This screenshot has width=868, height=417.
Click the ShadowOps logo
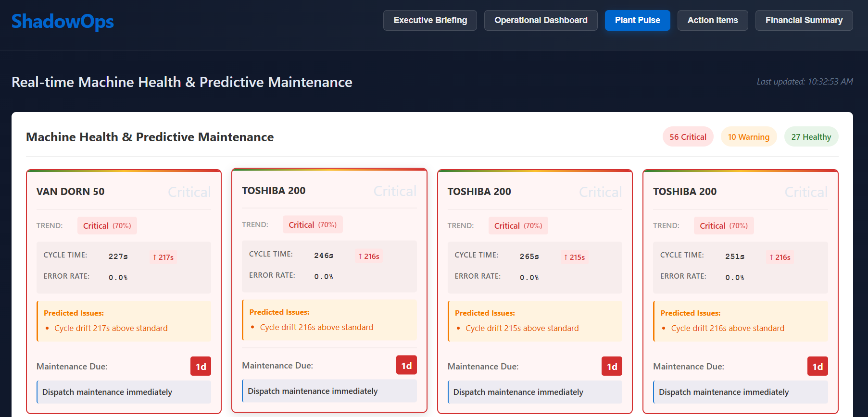63,21
